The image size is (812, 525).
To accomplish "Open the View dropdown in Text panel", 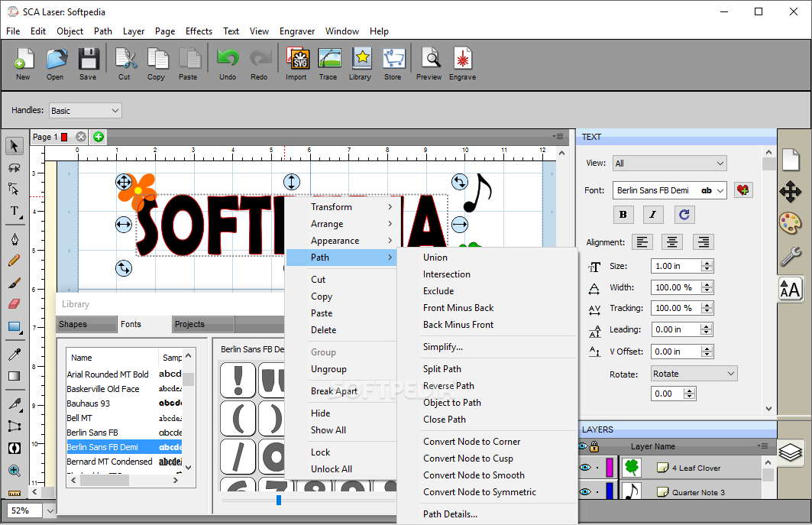I will coord(670,164).
